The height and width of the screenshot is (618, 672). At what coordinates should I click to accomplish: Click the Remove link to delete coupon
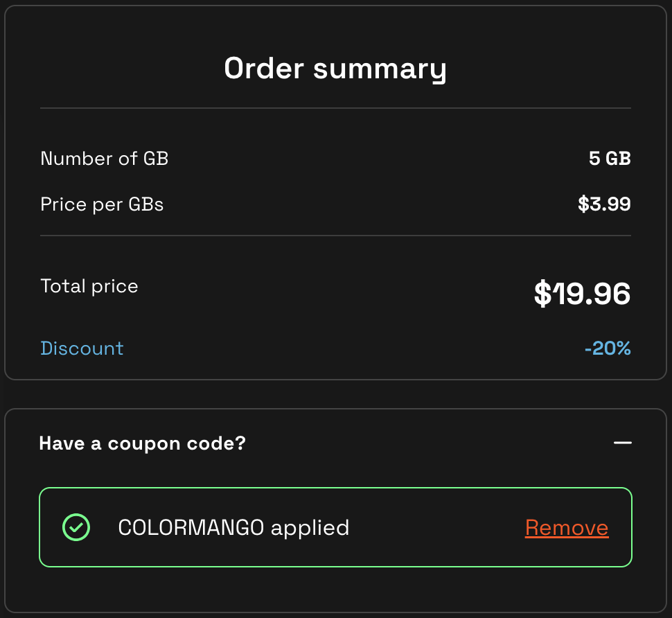pos(566,527)
